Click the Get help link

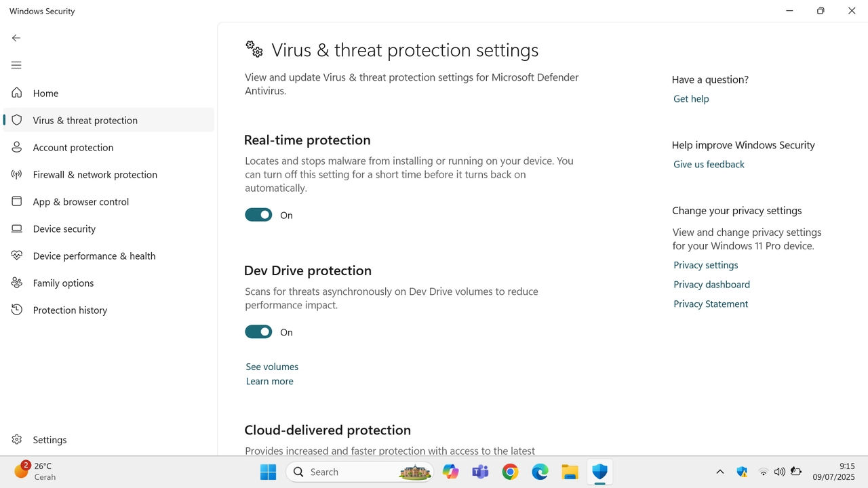click(x=691, y=99)
